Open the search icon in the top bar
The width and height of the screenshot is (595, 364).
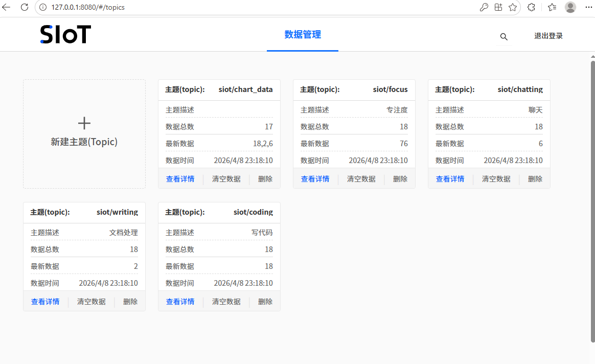pos(504,36)
